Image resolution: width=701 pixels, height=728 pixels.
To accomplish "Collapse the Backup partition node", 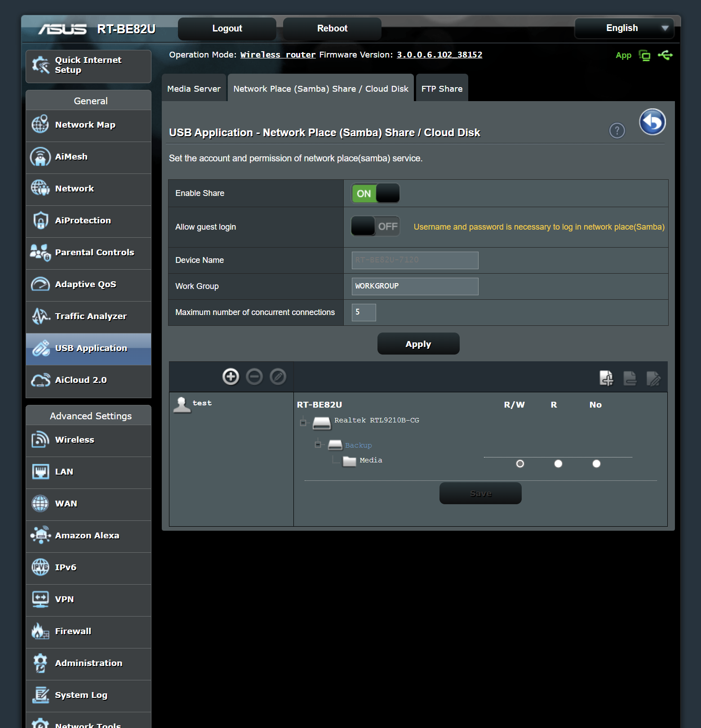I will point(318,444).
